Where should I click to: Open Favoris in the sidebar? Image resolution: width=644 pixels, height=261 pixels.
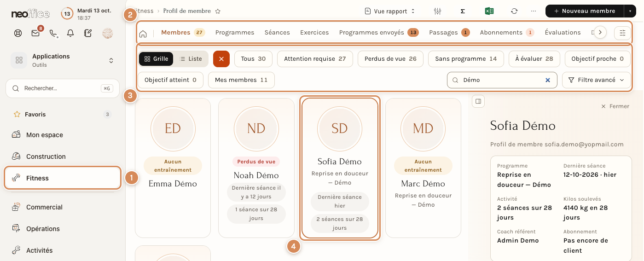point(62,114)
